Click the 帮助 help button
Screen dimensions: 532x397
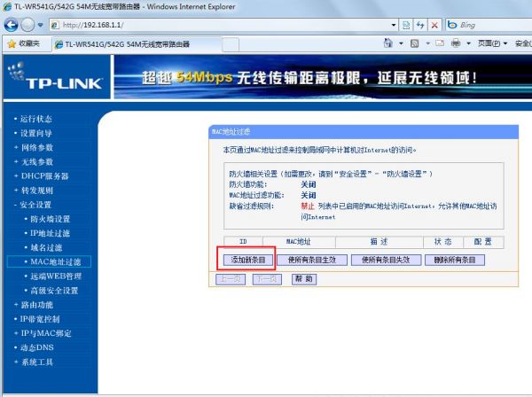tap(303, 279)
